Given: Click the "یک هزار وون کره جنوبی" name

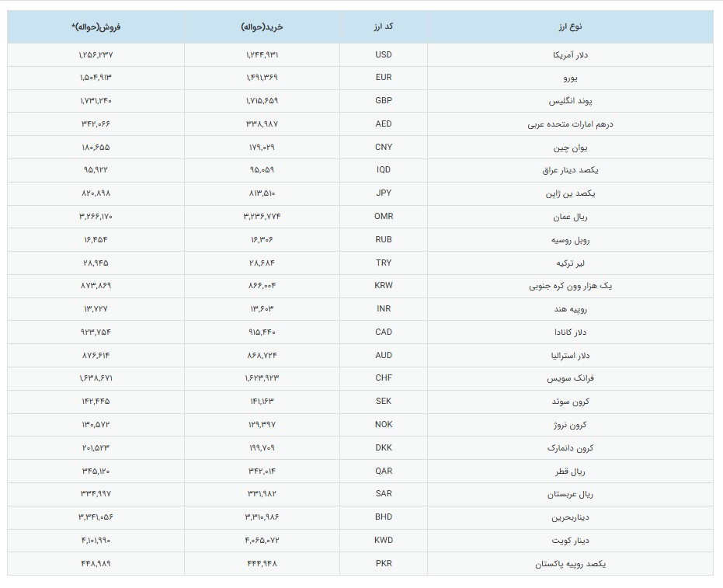Looking at the screenshot, I should pos(570,286).
